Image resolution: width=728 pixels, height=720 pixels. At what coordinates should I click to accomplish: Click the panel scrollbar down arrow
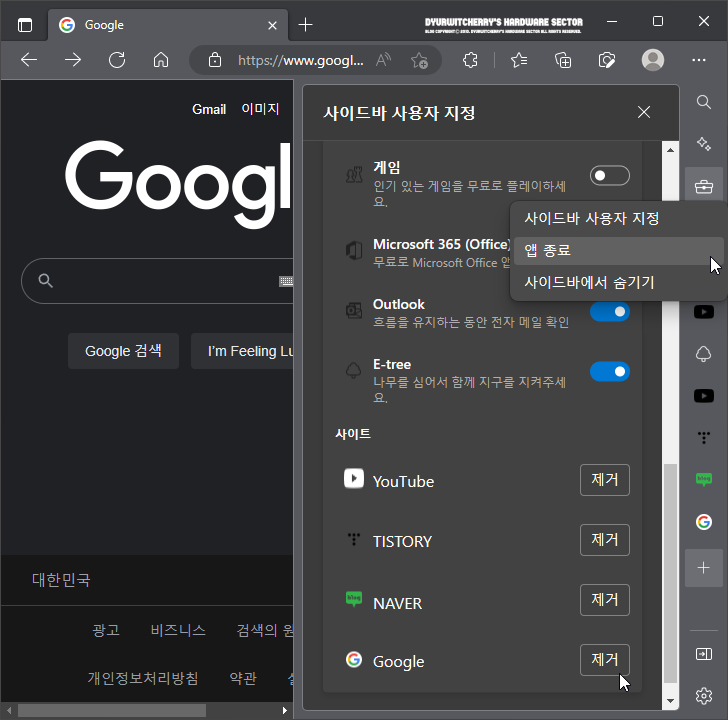pos(670,701)
